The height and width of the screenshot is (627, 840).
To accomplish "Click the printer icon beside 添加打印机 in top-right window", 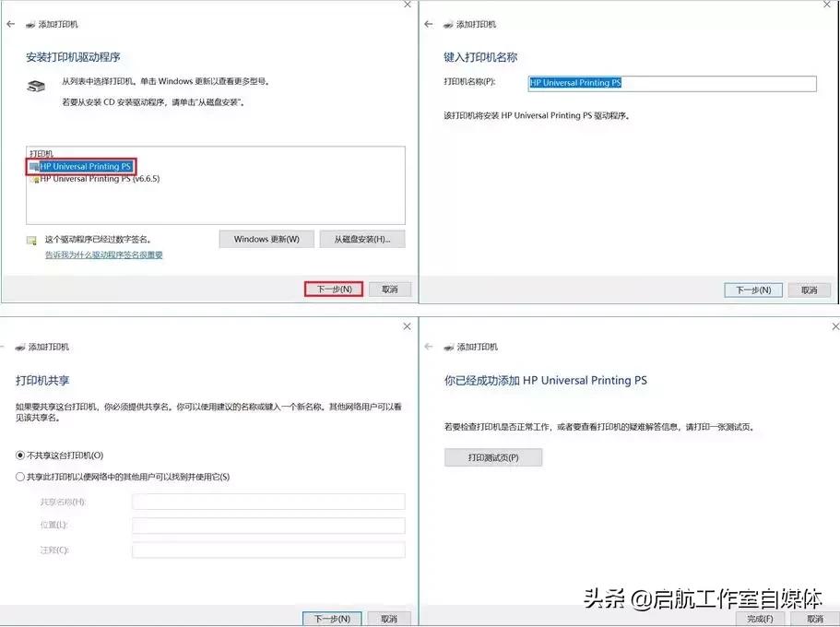I will coord(449,25).
